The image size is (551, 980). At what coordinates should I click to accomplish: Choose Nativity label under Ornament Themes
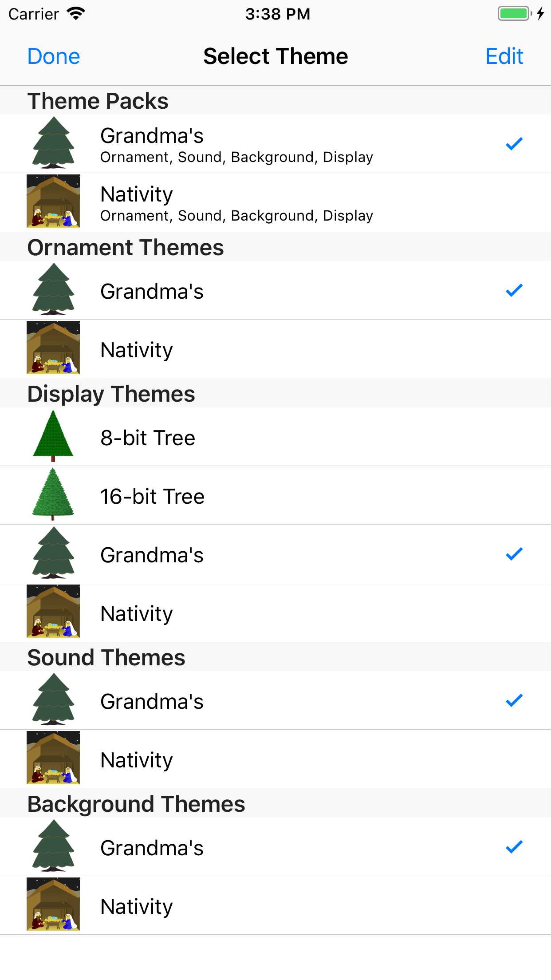point(137,350)
